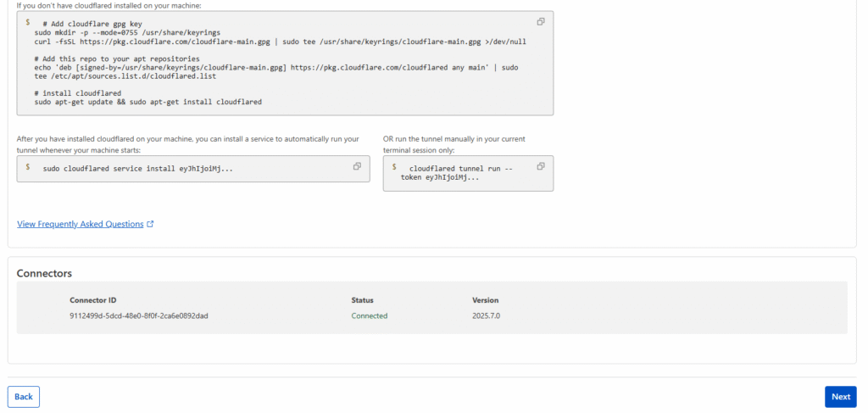868x413 pixels.
Task: Go Back to previous step
Action: click(24, 396)
